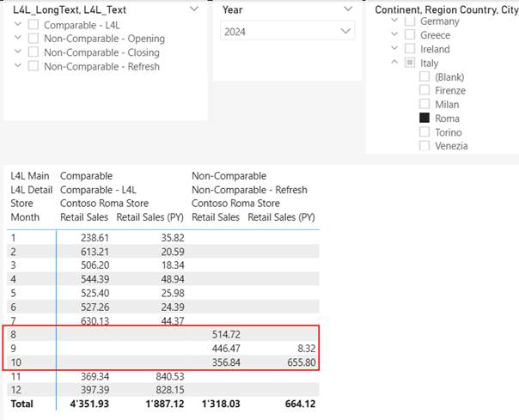Click the Year slicer header chevron
This screenshot has height=420, width=519.
347,9
